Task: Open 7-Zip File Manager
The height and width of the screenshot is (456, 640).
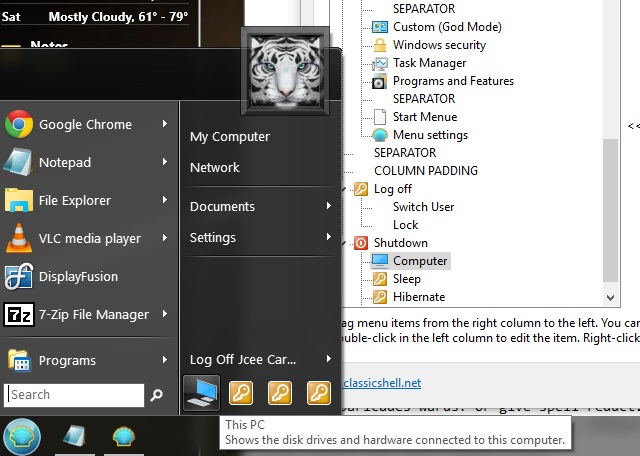Action: (x=93, y=315)
